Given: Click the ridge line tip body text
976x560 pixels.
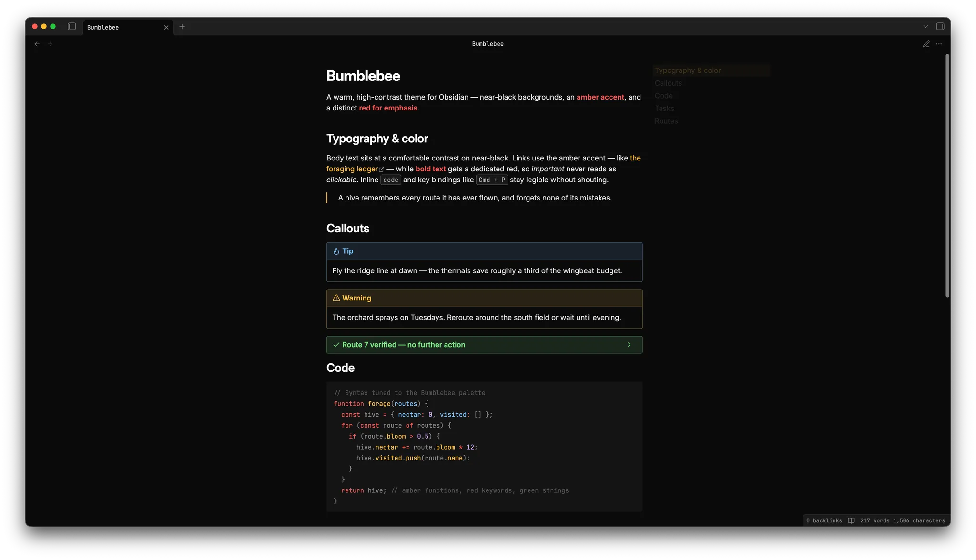Looking at the screenshot, I should pos(477,271).
